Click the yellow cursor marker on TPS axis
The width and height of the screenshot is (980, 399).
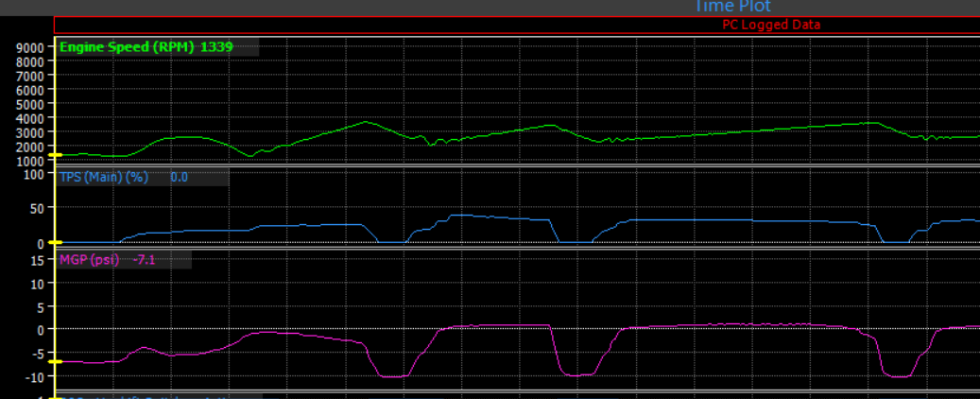(x=55, y=242)
